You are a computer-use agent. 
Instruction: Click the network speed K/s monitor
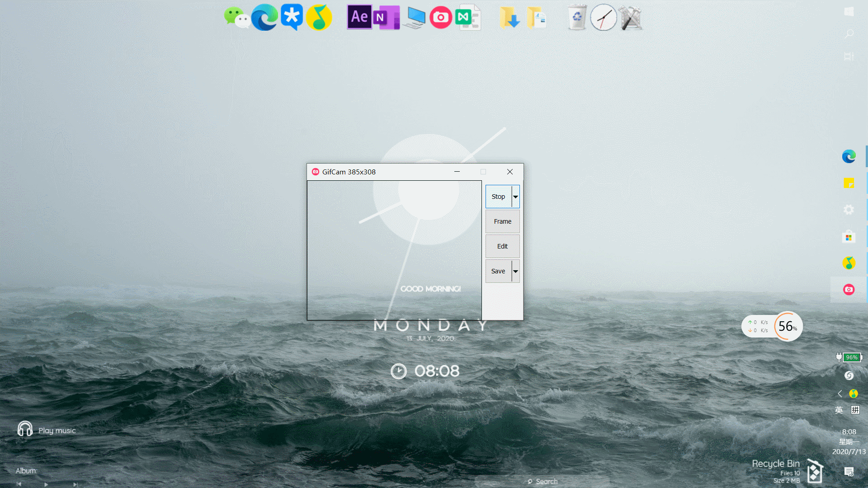758,326
